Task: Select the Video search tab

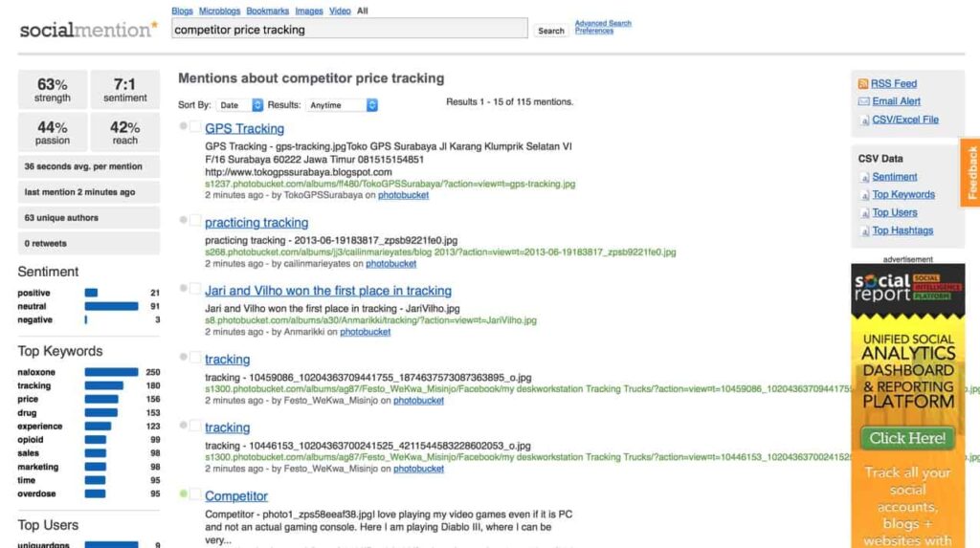Action: [x=340, y=11]
